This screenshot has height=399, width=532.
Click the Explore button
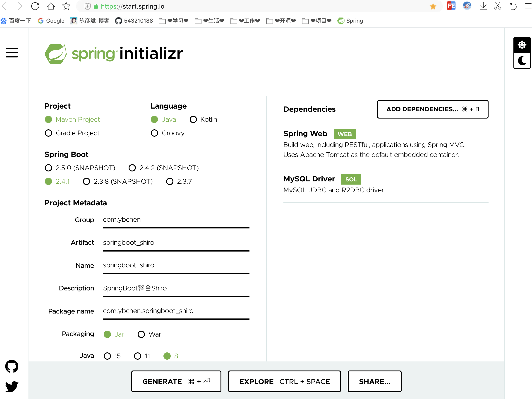(x=285, y=381)
